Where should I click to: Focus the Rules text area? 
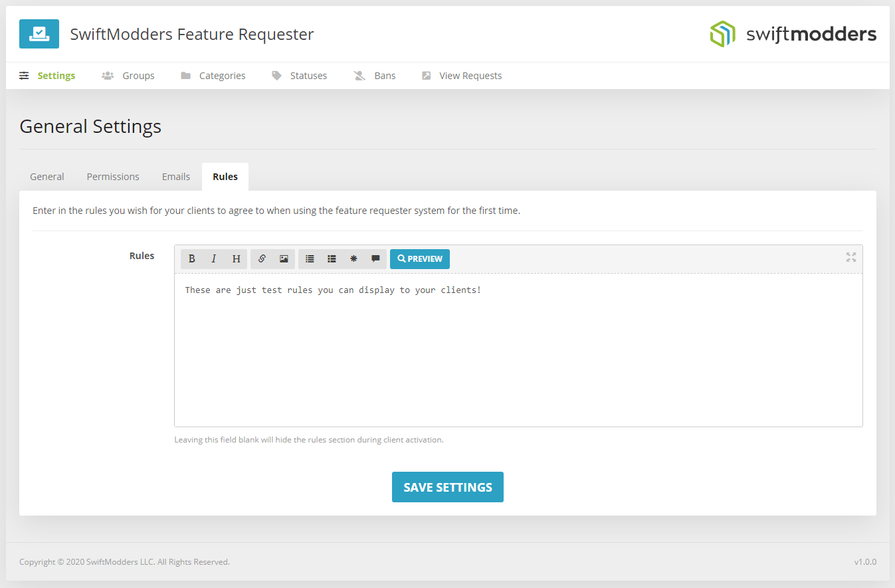pos(518,350)
